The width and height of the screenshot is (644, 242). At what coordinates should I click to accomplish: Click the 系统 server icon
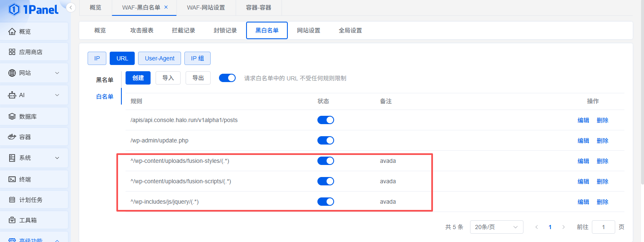click(x=12, y=158)
